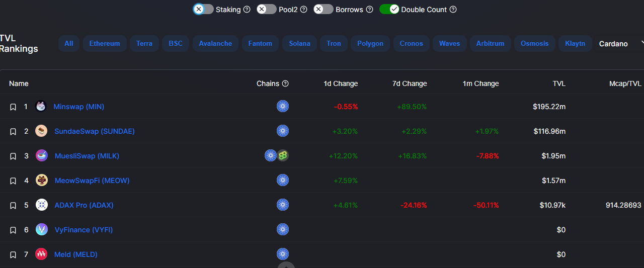Click the Cardano chain icon in ADAX row
The width and height of the screenshot is (644, 268).
click(x=283, y=205)
